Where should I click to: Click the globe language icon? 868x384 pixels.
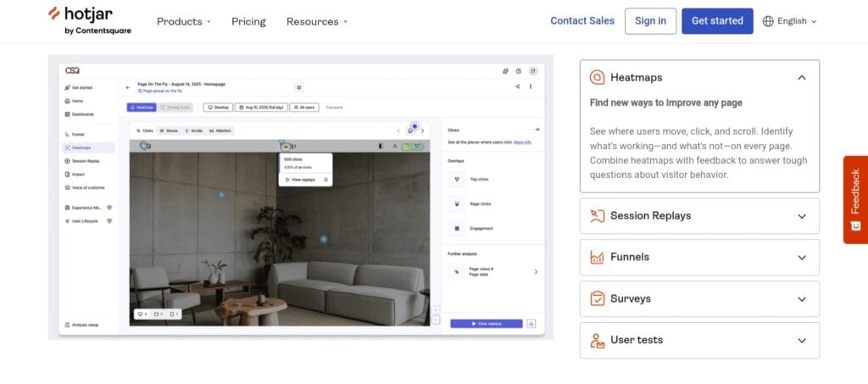(768, 21)
